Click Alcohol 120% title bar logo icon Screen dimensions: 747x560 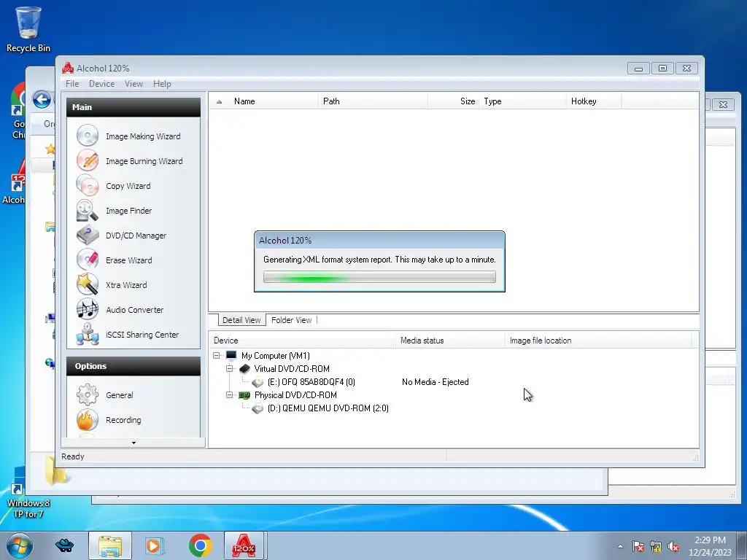(68, 68)
